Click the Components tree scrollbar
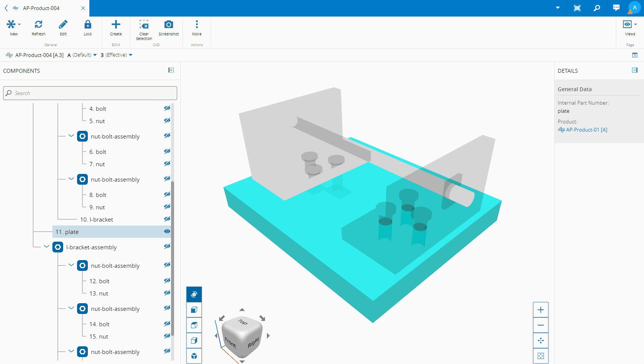Viewport: 644px width, 364px height. pos(173,258)
